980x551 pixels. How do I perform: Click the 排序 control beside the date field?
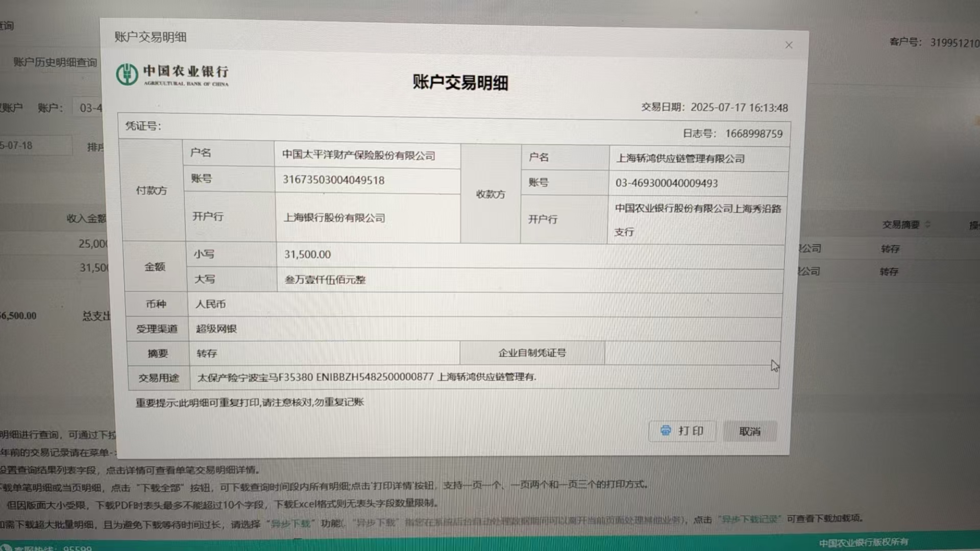95,147
